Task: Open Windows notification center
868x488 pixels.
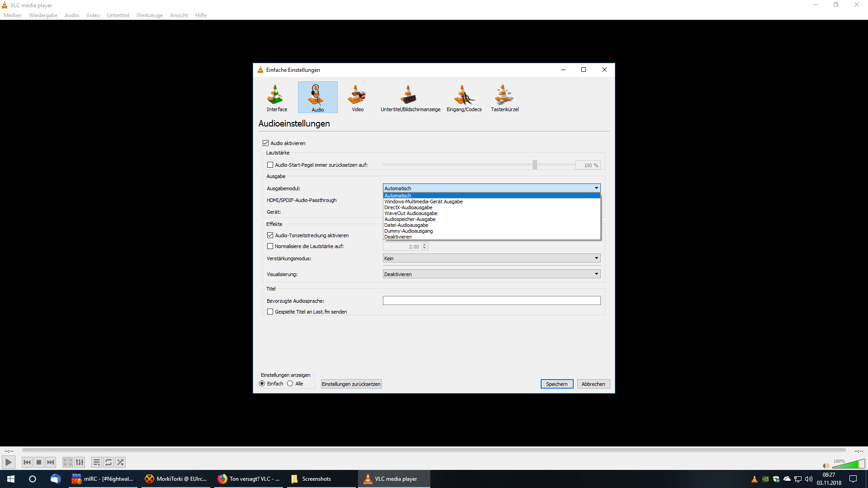Action: (x=853, y=479)
